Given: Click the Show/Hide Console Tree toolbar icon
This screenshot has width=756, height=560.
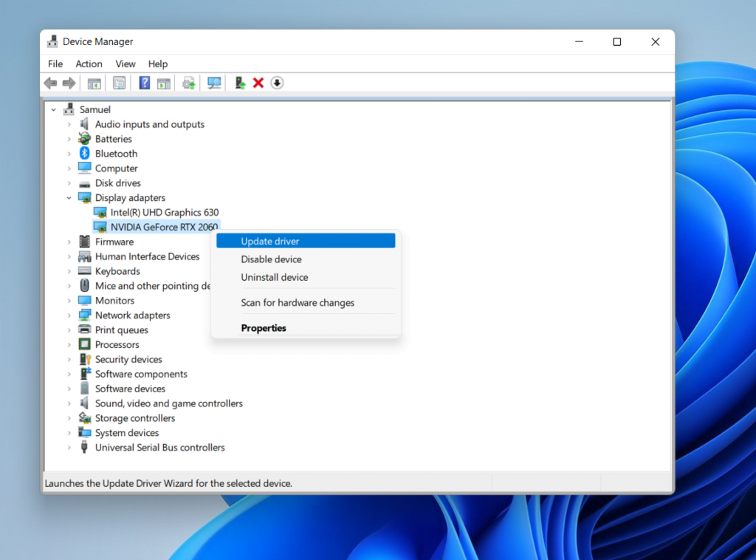Looking at the screenshot, I should tap(94, 82).
